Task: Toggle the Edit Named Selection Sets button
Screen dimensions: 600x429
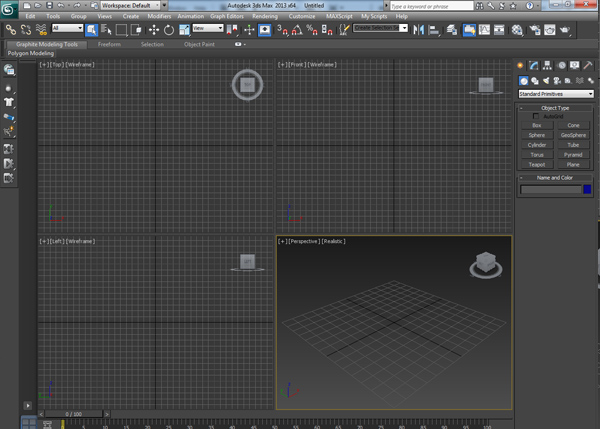Action: [344, 29]
